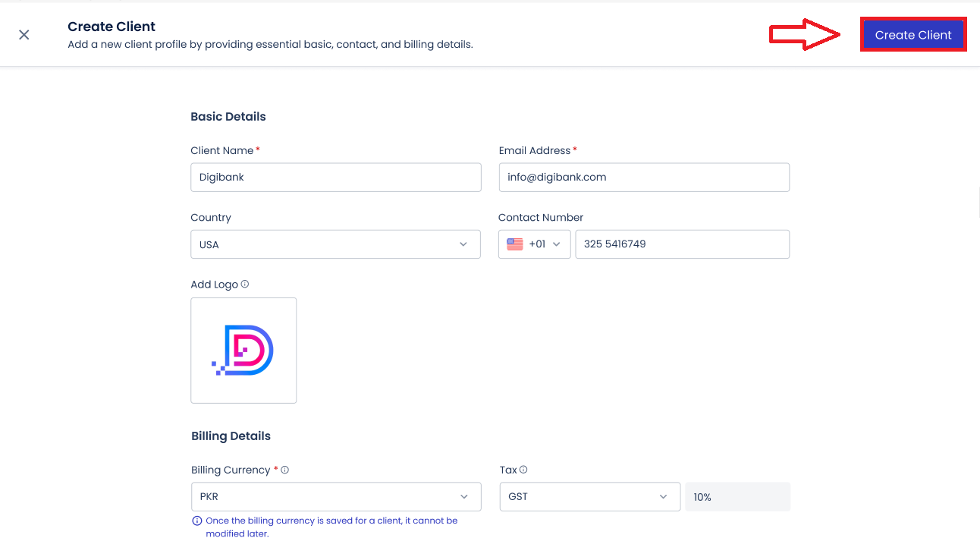Image resolution: width=980 pixels, height=560 pixels.
Task: Click the uploaded Digibank logo preview
Action: (243, 350)
